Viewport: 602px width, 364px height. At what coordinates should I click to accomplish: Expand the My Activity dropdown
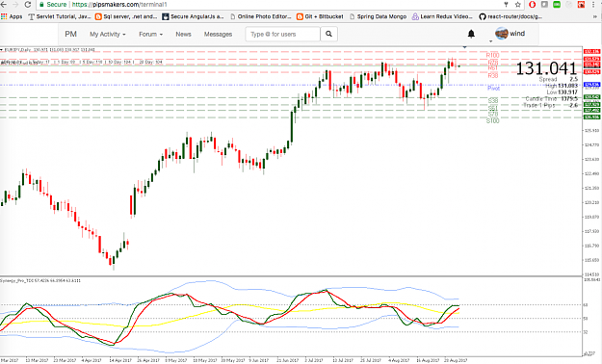tap(108, 34)
